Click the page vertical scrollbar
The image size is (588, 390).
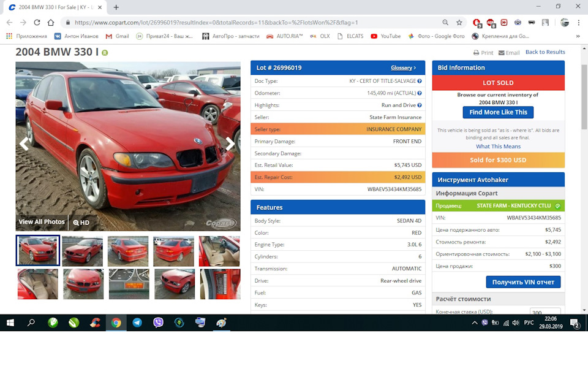coord(584,97)
